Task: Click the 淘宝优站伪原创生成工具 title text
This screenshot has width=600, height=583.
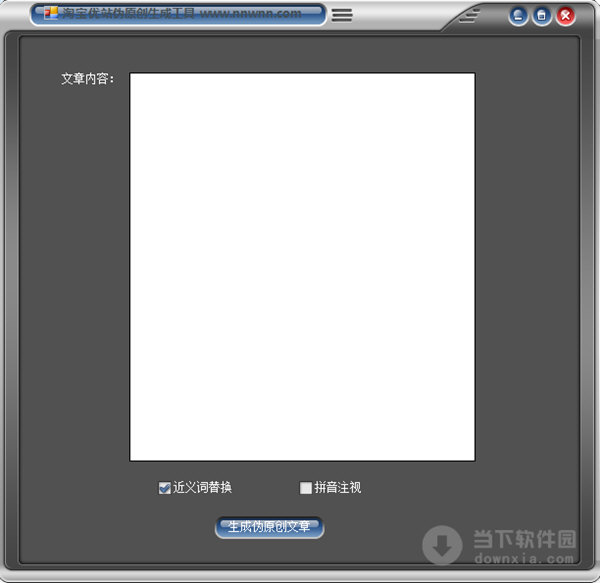Action: click(128, 14)
